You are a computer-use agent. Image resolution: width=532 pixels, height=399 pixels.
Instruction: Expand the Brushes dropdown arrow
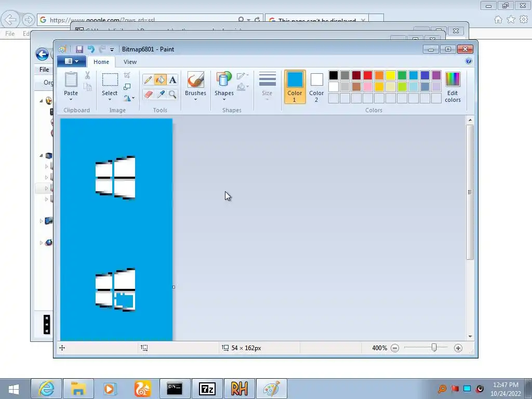(195, 99)
